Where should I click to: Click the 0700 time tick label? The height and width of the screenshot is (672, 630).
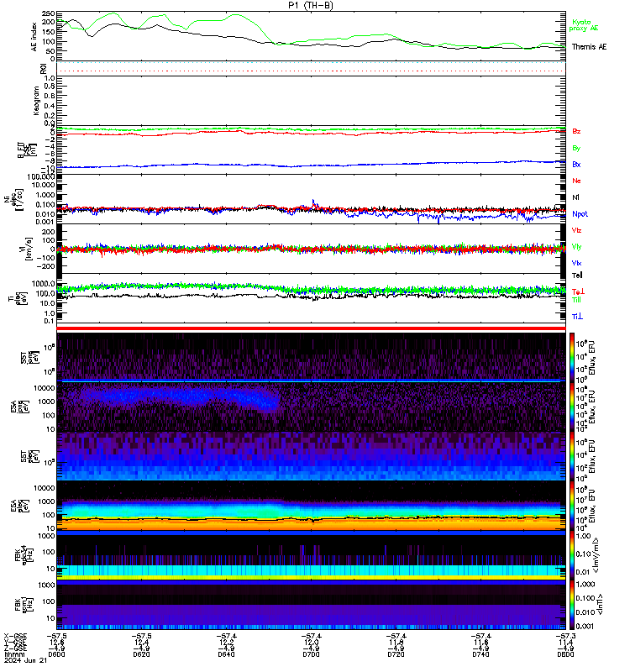311,654
